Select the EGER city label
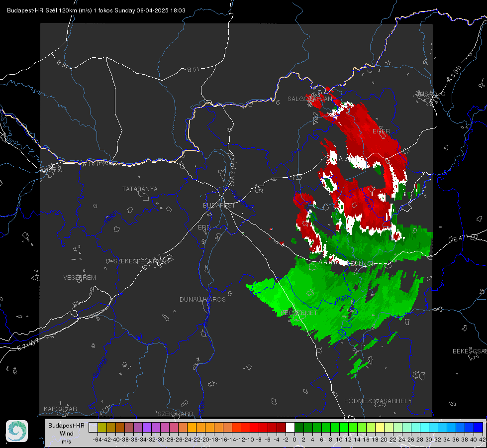The width and height of the screenshot is (487, 448). coord(381,131)
